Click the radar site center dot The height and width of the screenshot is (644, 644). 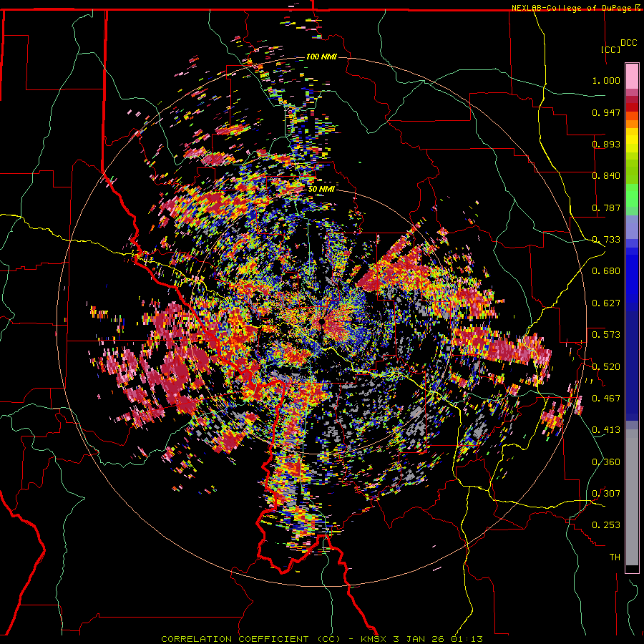click(x=321, y=323)
